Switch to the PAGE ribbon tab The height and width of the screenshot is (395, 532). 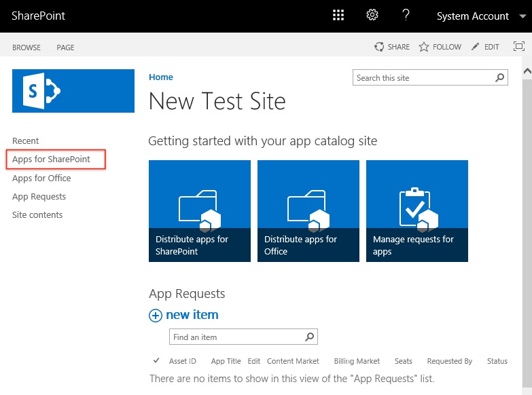pos(65,48)
